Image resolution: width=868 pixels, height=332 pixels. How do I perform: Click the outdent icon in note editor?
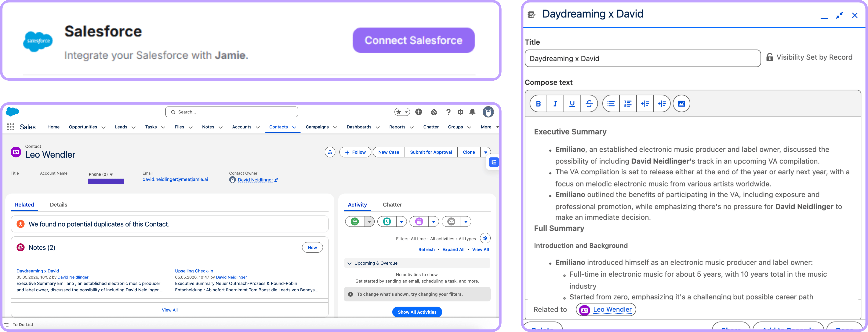click(x=662, y=104)
